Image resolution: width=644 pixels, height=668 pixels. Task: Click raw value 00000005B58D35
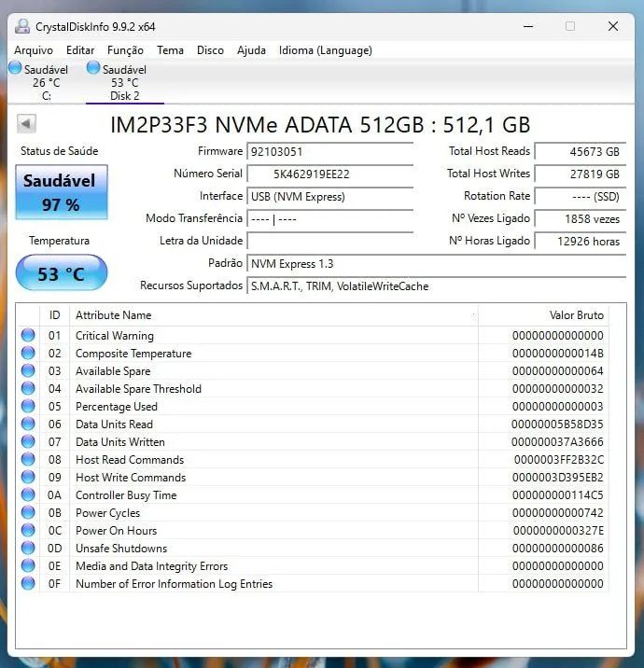557,424
